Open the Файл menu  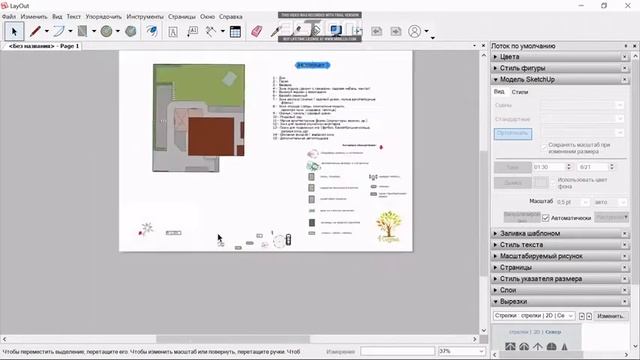(9, 17)
